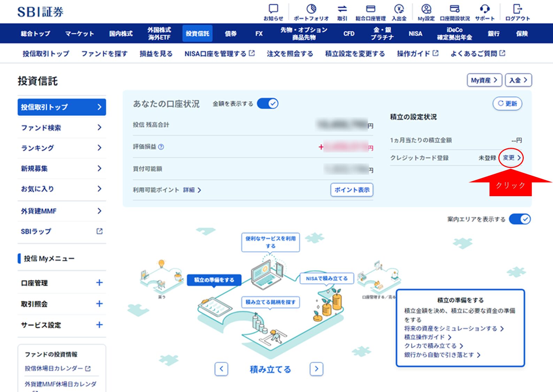
Task: Open the お知らせ notifications icon
Action: click(273, 12)
